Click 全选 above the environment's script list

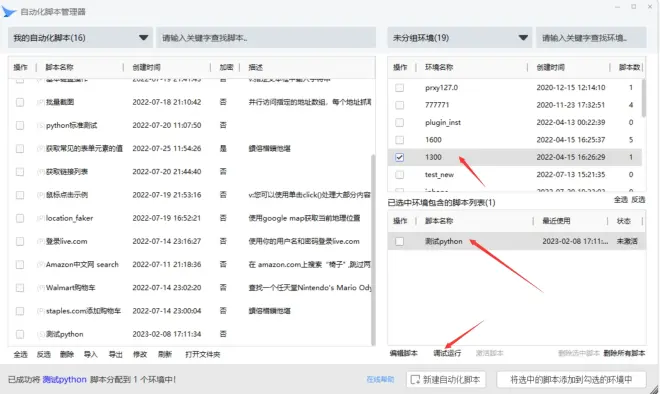click(621, 200)
